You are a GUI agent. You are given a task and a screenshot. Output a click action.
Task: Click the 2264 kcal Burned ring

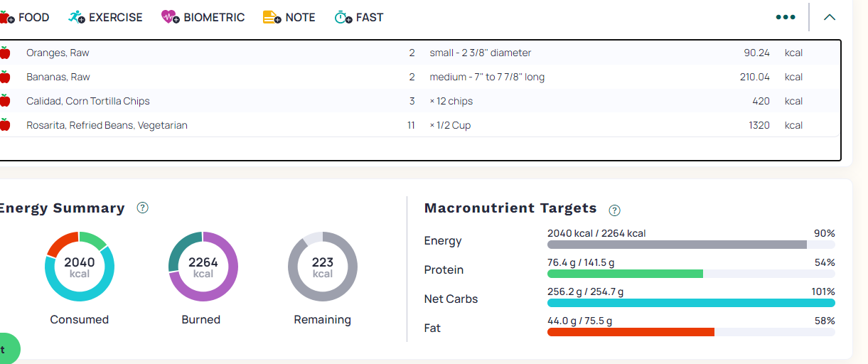[203, 267]
